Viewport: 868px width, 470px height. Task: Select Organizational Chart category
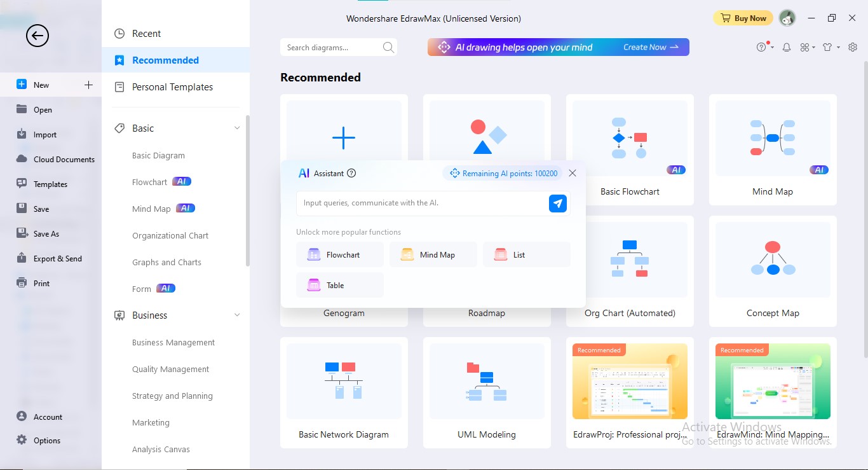[170, 235]
